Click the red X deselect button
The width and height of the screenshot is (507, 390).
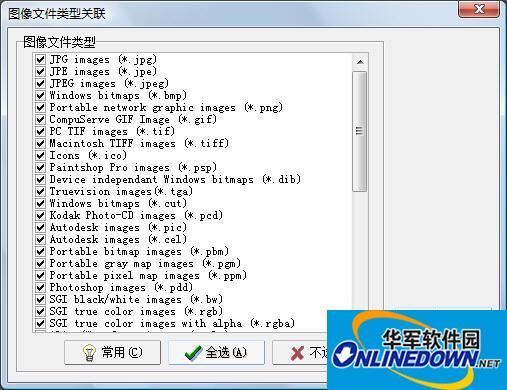click(300, 352)
